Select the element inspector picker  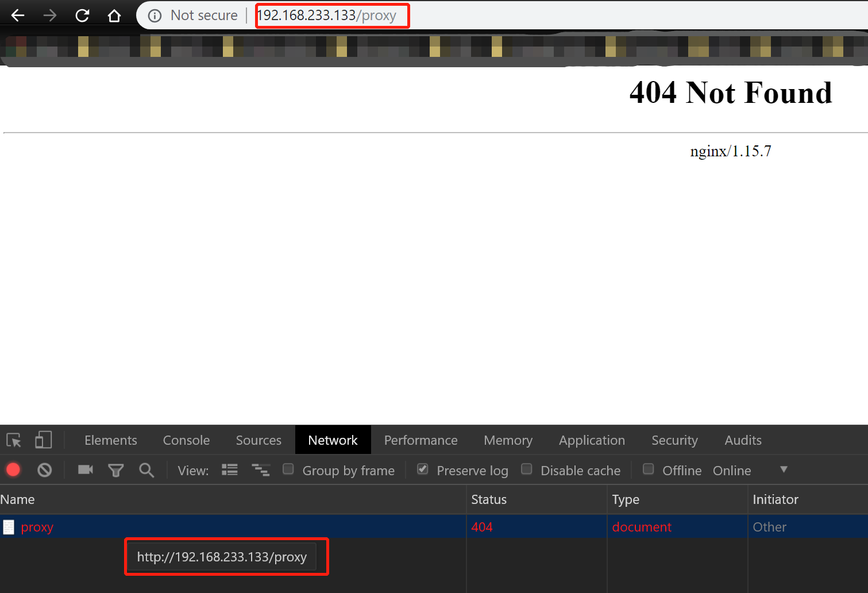(x=13, y=440)
